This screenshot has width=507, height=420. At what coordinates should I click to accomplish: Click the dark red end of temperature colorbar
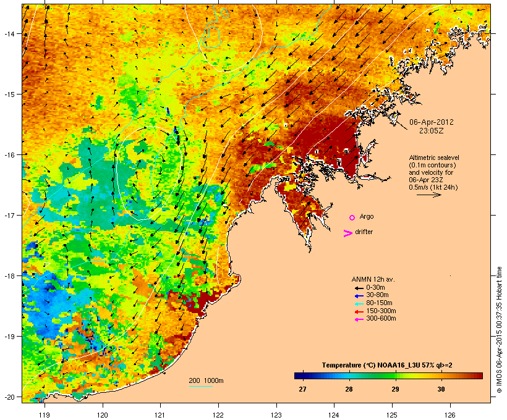pos(478,376)
